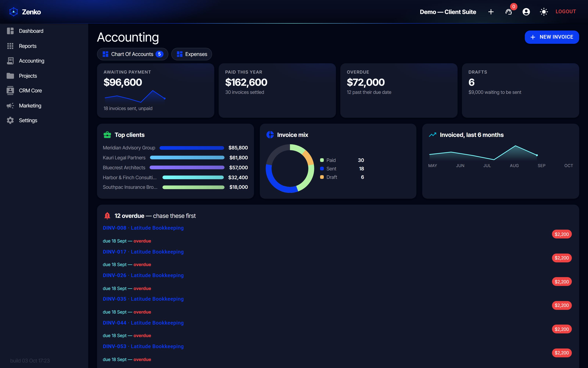Click the Settings gear icon
This screenshot has width=588, height=368.
[10, 120]
